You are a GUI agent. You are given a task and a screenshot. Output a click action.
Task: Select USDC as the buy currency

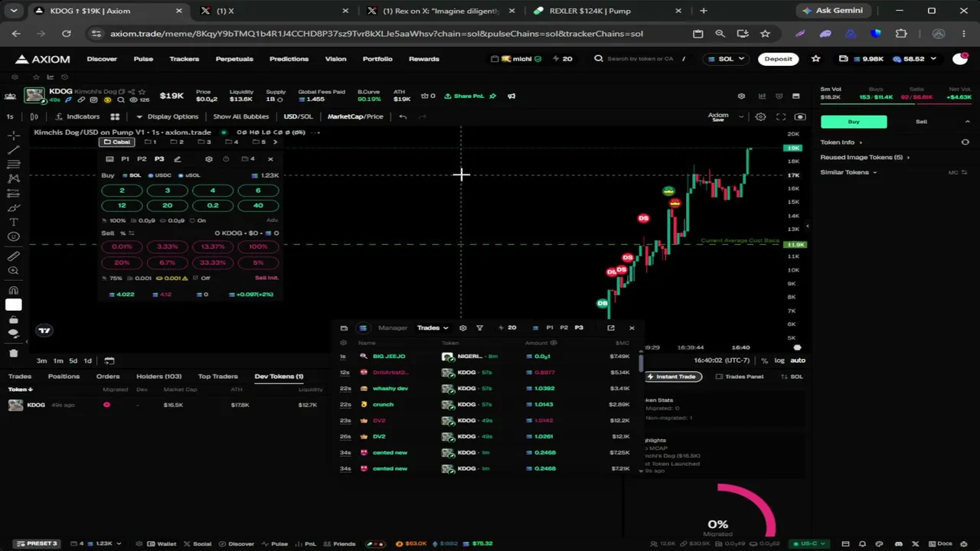coord(159,175)
